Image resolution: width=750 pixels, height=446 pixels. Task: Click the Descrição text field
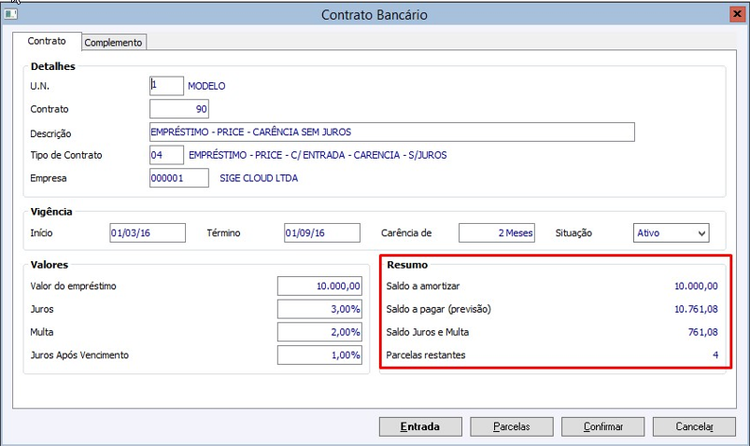coord(392,132)
